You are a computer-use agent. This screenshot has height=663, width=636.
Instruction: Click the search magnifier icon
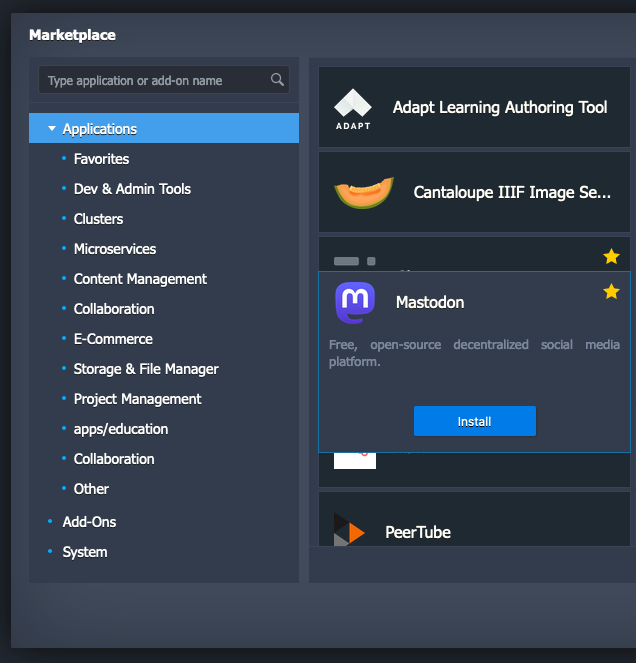pyautogui.click(x=277, y=79)
